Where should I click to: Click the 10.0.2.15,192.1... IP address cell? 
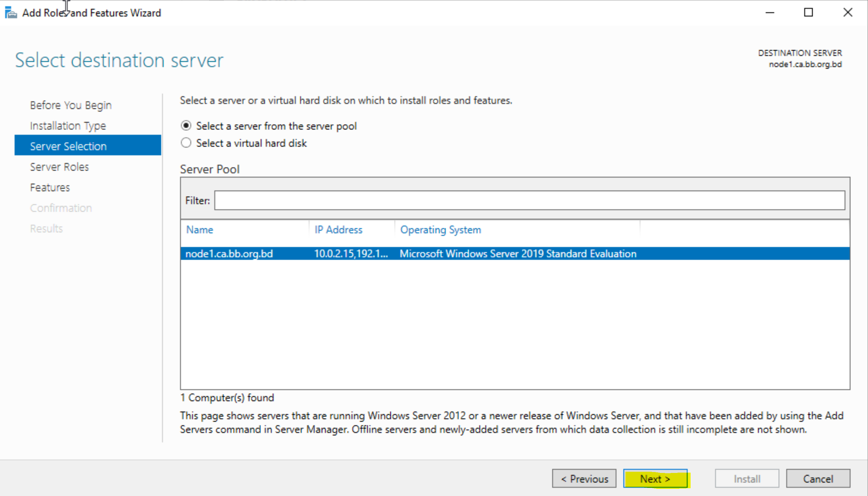tap(351, 254)
